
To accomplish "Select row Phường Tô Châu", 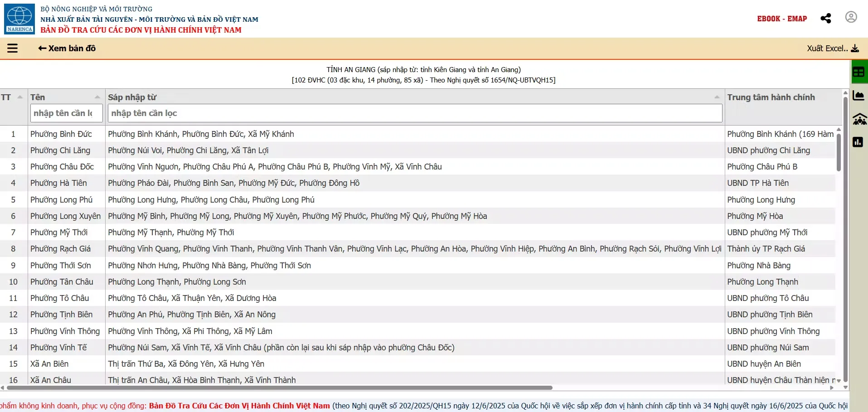I will point(417,298).
